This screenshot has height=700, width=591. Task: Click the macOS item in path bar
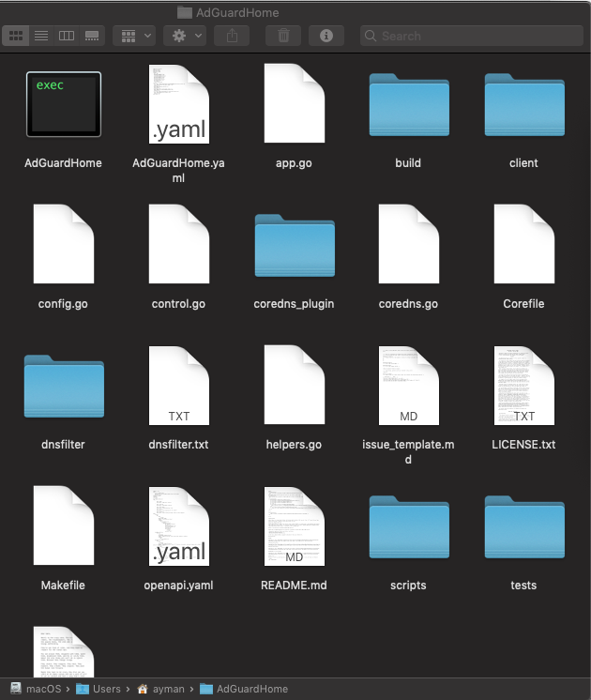click(x=36, y=689)
